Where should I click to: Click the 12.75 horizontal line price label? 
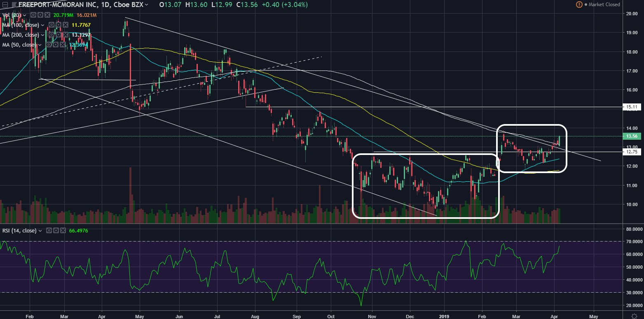click(x=632, y=152)
